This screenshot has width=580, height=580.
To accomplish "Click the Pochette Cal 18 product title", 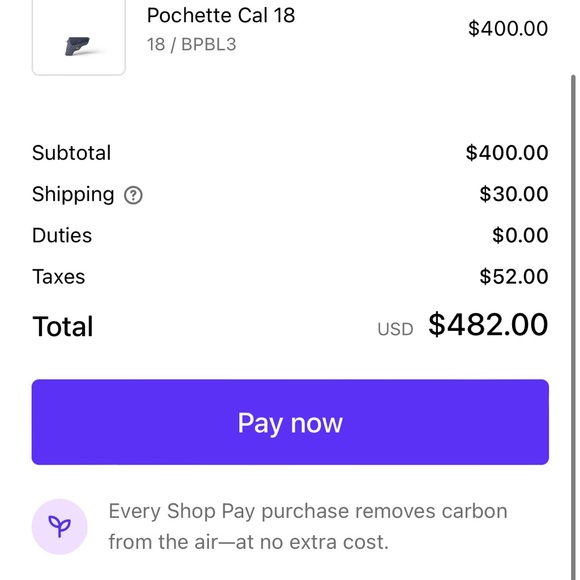I will click(x=221, y=16).
